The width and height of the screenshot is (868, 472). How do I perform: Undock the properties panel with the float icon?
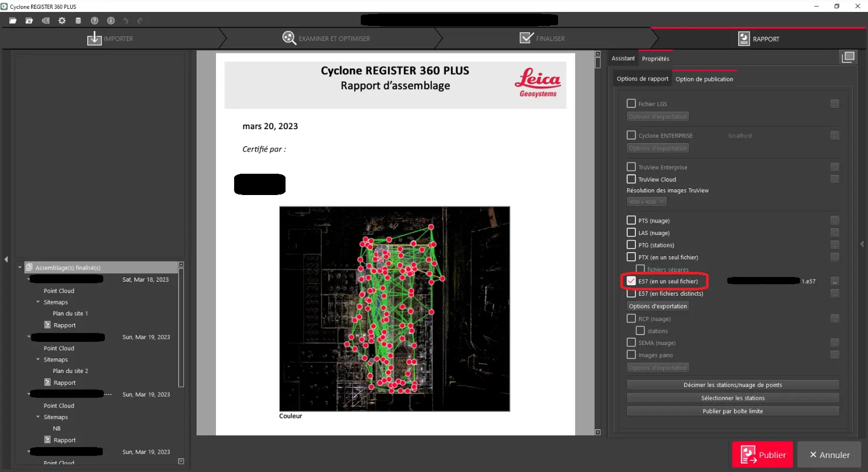(x=848, y=57)
